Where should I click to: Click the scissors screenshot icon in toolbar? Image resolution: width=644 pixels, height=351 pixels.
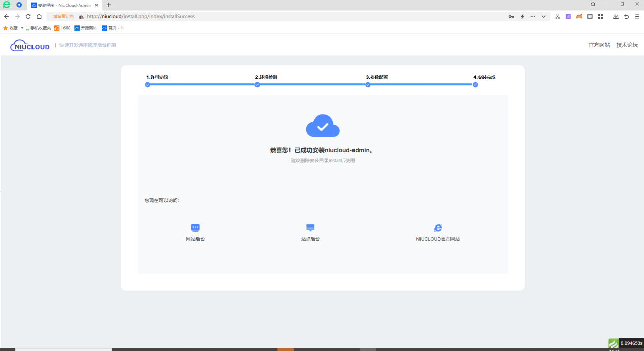click(x=557, y=16)
